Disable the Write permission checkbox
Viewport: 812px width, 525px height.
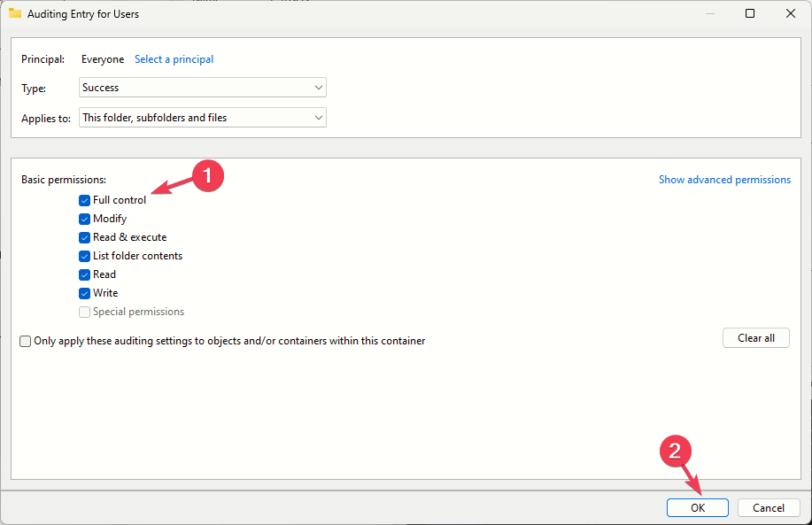point(84,293)
